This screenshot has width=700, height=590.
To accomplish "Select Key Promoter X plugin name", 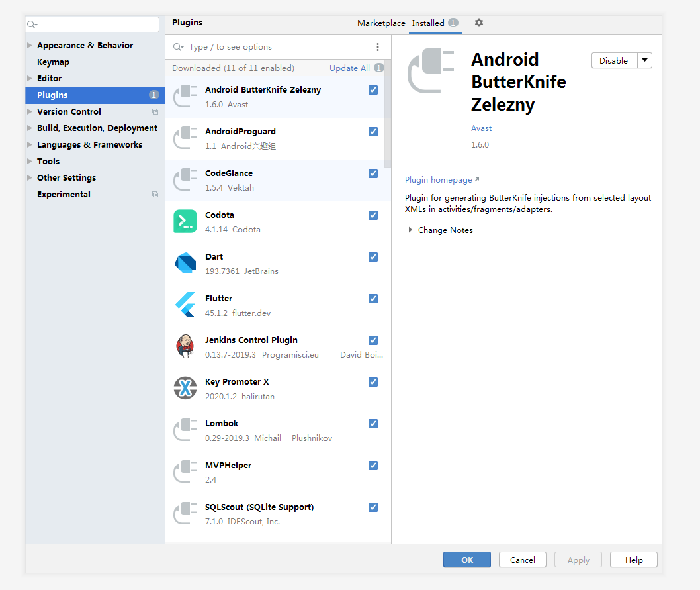I will [x=237, y=381].
